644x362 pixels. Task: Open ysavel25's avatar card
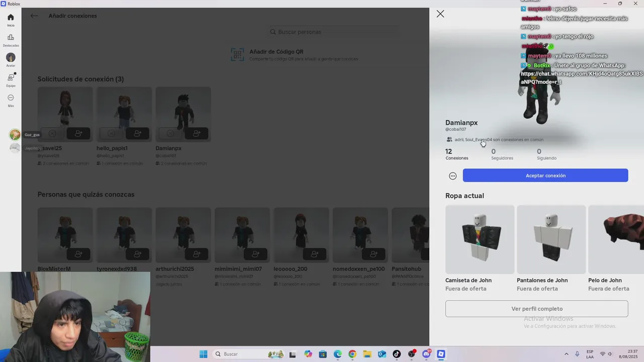pos(65,114)
